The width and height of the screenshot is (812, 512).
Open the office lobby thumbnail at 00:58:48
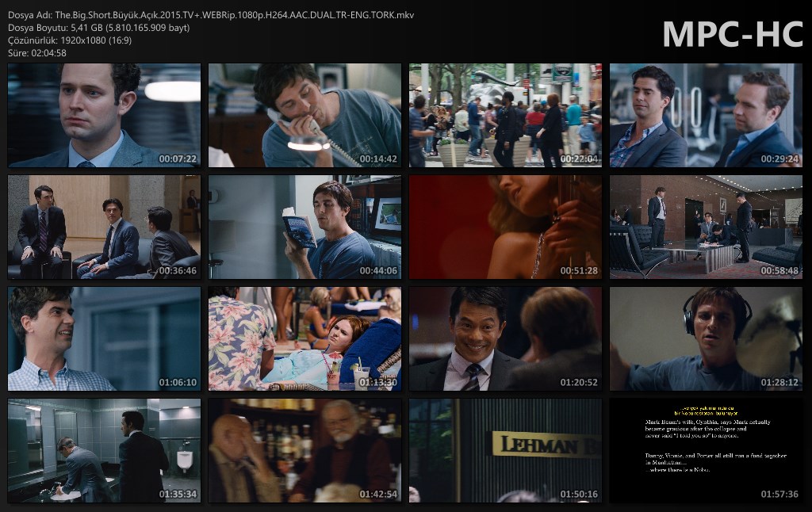pyautogui.click(x=706, y=227)
